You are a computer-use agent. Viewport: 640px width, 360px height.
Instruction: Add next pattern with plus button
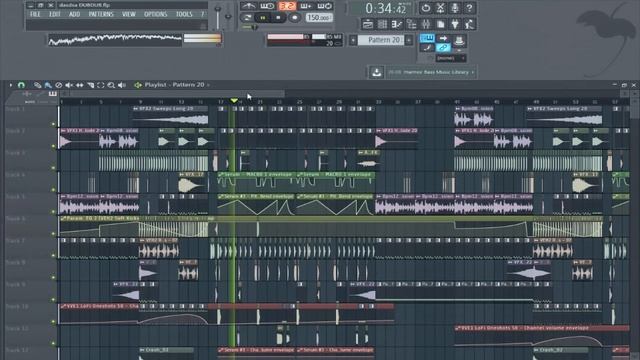tap(409, 40)
